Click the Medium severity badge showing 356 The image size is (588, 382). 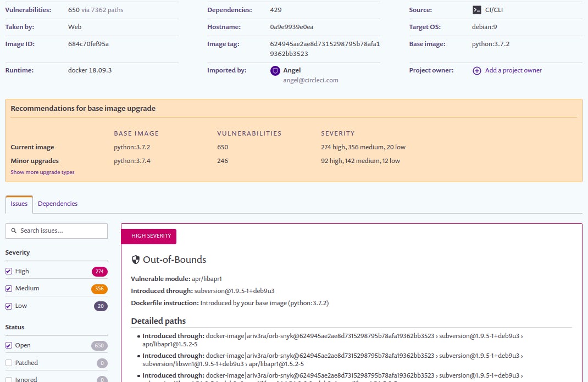click(100, 288)
